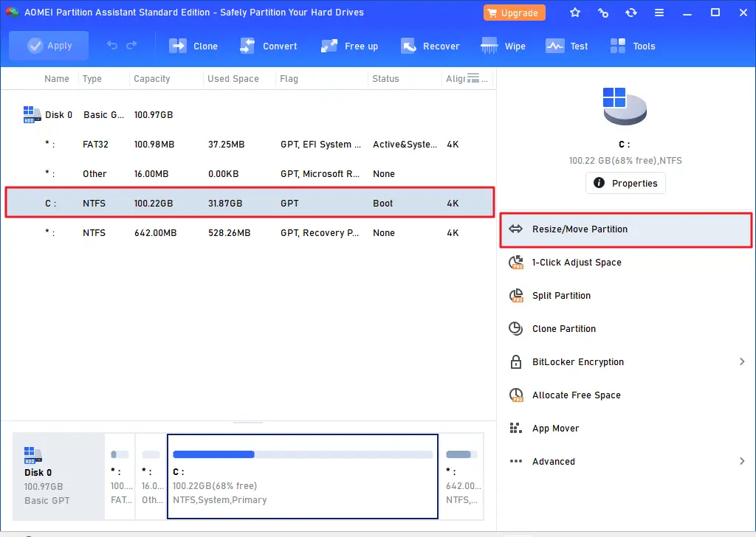
Task: Expand the Advanced chevron arrow
Action: (x=742, y=461)
